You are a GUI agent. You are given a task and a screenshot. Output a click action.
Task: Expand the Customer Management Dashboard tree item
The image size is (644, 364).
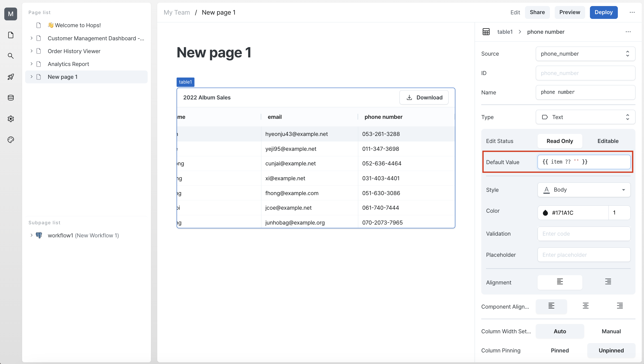(x=31, y=38)
